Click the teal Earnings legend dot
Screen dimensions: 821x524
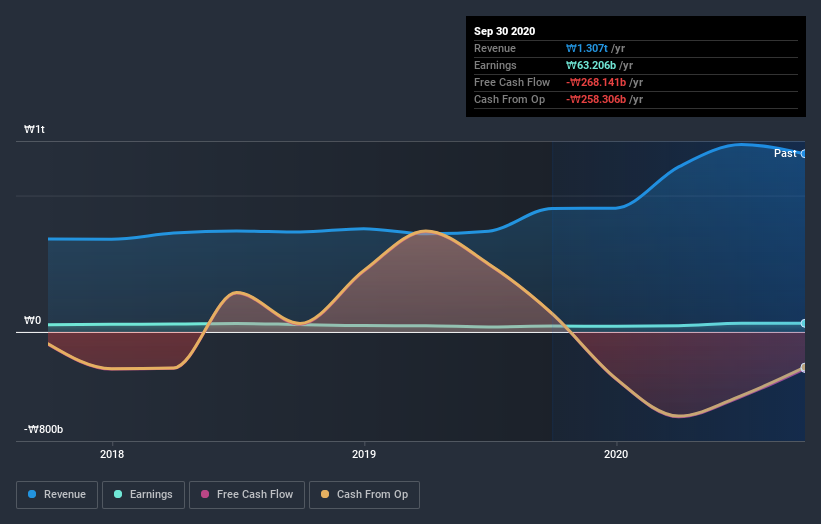click(118, 494)
